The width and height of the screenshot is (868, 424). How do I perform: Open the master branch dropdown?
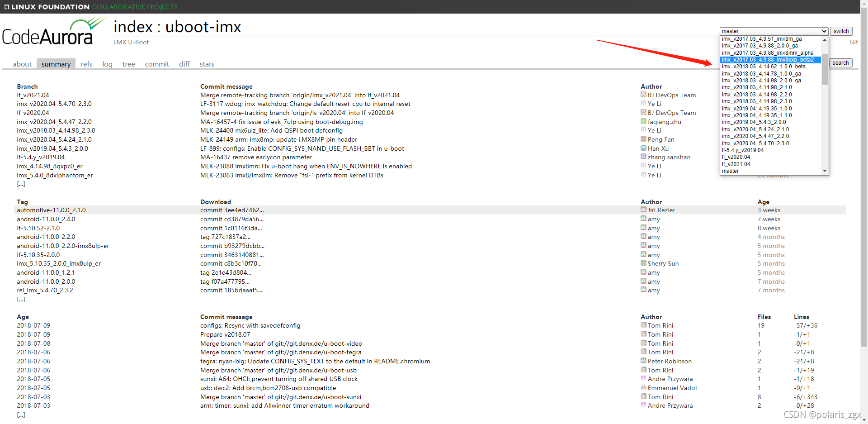tap(774, 31)
